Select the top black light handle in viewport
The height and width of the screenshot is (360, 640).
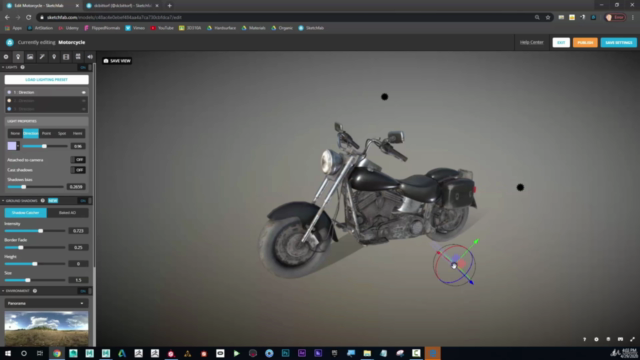click(x=384, y=97)
